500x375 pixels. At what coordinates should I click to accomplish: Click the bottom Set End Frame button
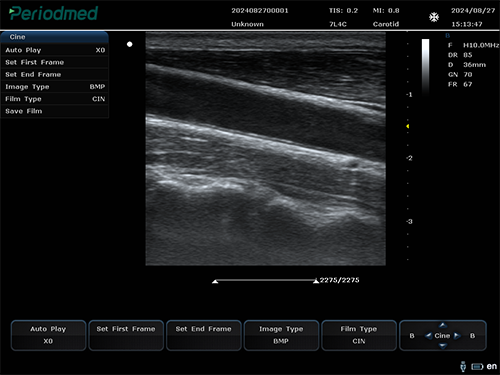[204, 335]
